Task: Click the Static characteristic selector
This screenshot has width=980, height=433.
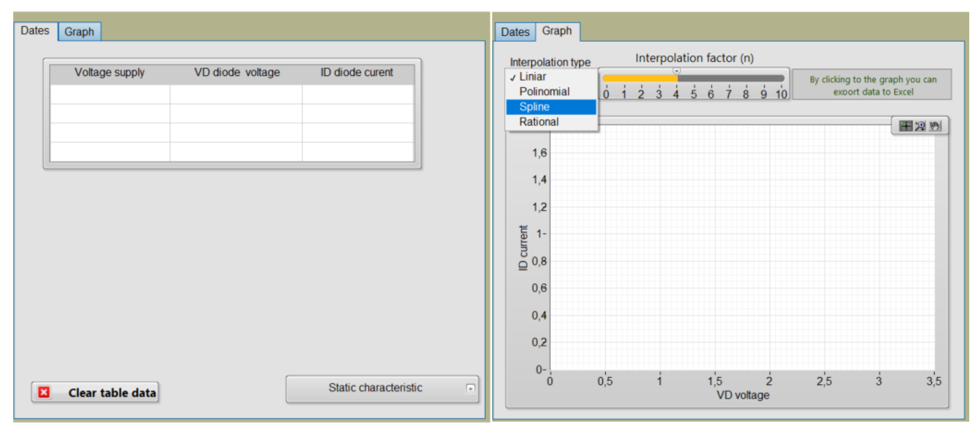Action: 375,388
